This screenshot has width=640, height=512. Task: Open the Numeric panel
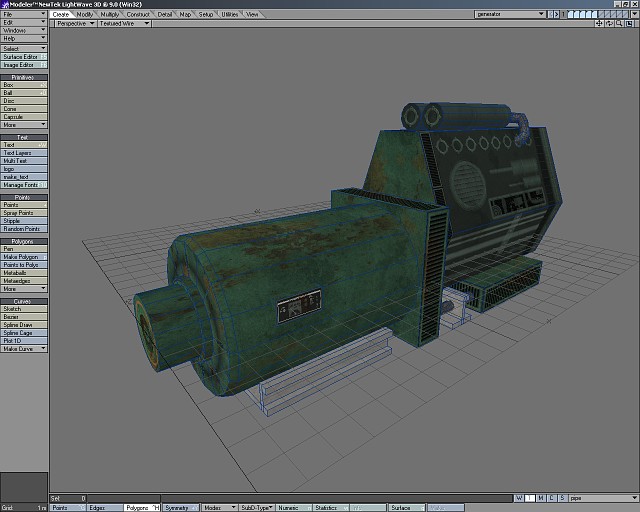tap(293, 508)
